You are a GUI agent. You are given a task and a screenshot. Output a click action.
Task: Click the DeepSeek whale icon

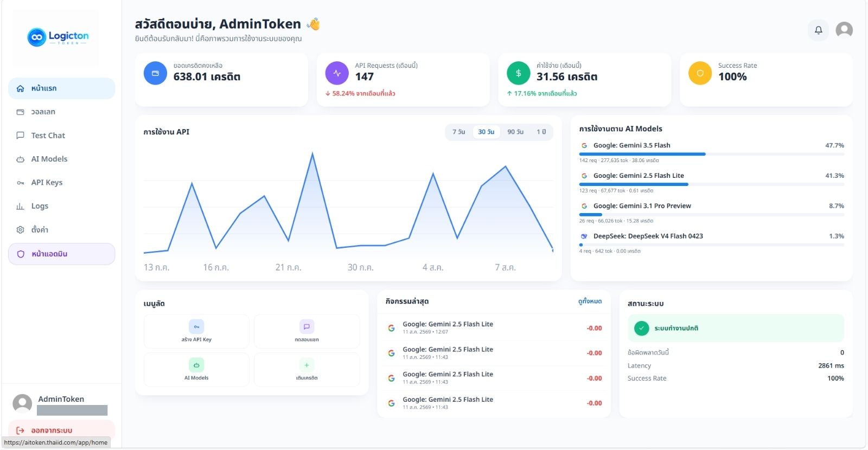[584, 236]
